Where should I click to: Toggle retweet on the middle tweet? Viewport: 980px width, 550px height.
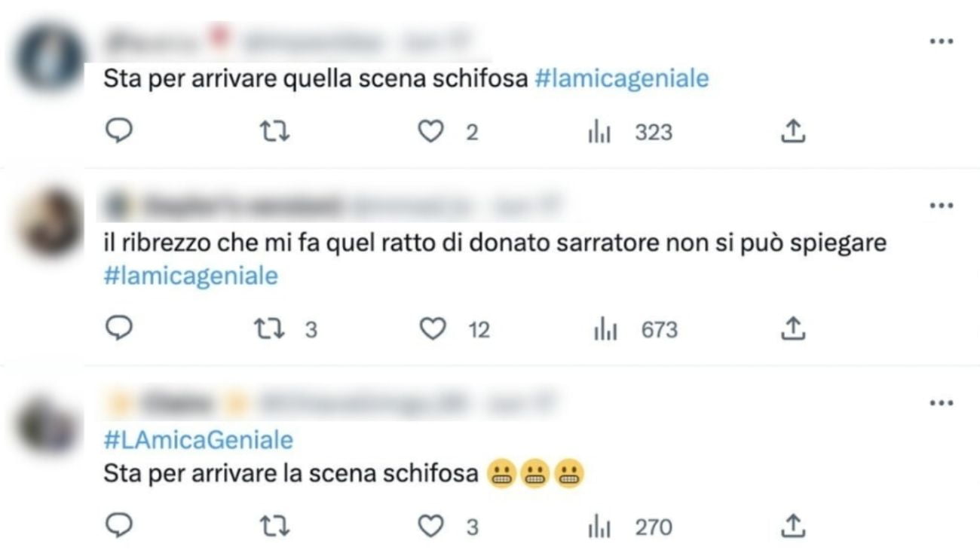[x=269, y=328]
